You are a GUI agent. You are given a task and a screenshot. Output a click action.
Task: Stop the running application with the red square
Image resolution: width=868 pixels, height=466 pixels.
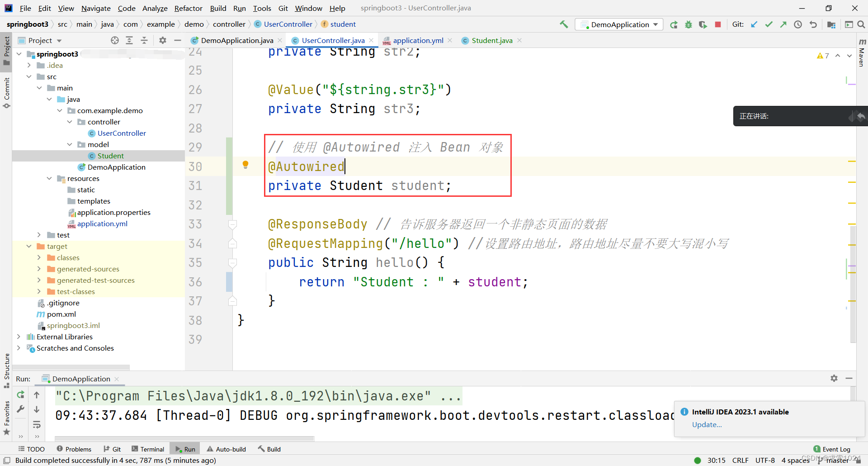pyautogui.click(x=718, y=24)
